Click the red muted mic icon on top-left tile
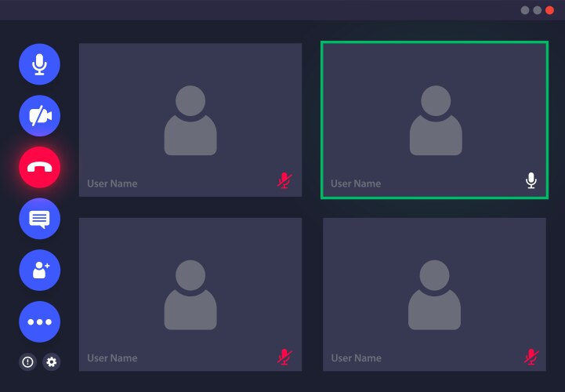 (284, 181)
